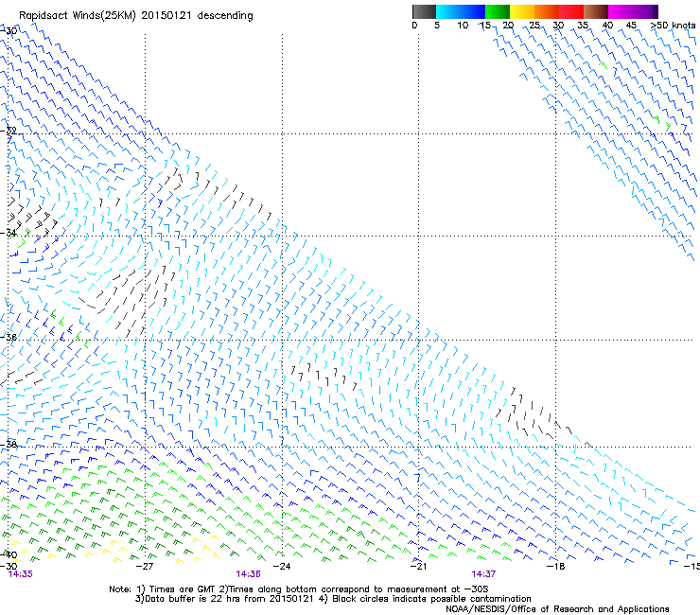Click the '25' label under the color bar
Viewport: 700px width, 615px height.
534,26
